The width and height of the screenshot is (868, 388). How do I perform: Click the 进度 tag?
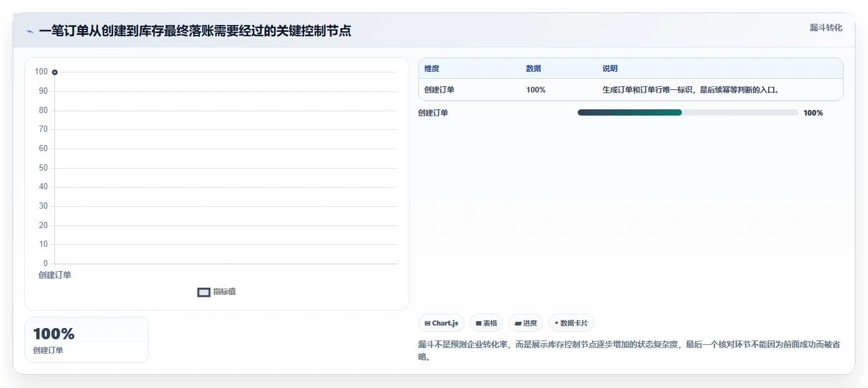pos(526,323)
